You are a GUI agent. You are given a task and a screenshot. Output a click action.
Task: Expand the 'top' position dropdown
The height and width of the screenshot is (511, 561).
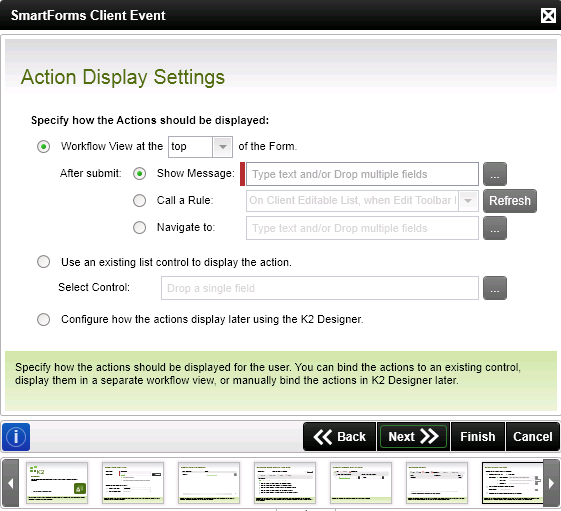point(223,147)
